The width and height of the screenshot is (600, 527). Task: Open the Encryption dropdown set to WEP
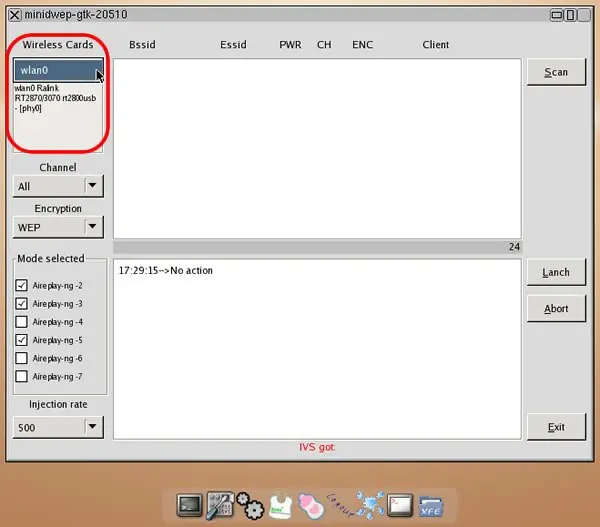coord(58,227)
